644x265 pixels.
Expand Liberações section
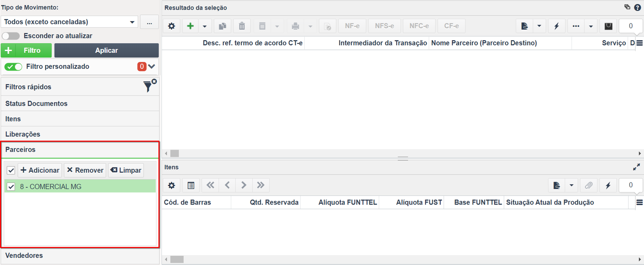tap(80, 134)
